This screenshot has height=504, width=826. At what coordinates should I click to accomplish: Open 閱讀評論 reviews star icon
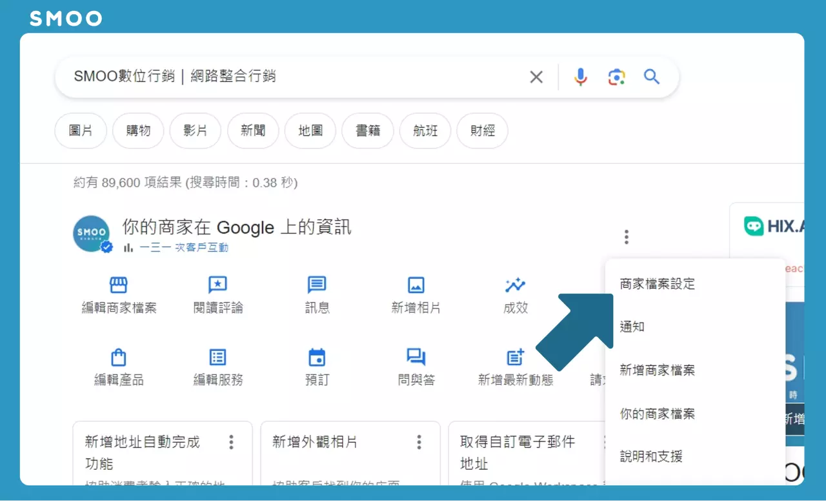(x=218, y=285)
